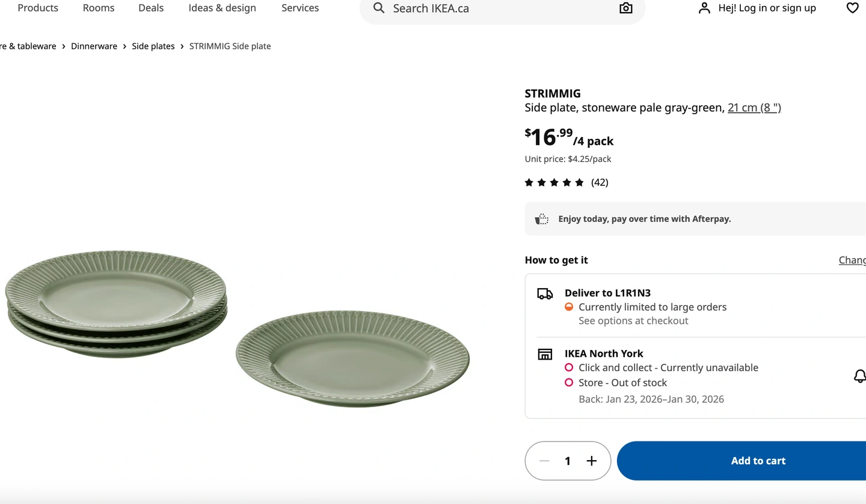Screen dimensions: 866x504
Task: Click the notify-me bell icon
Action: [860, 376]
